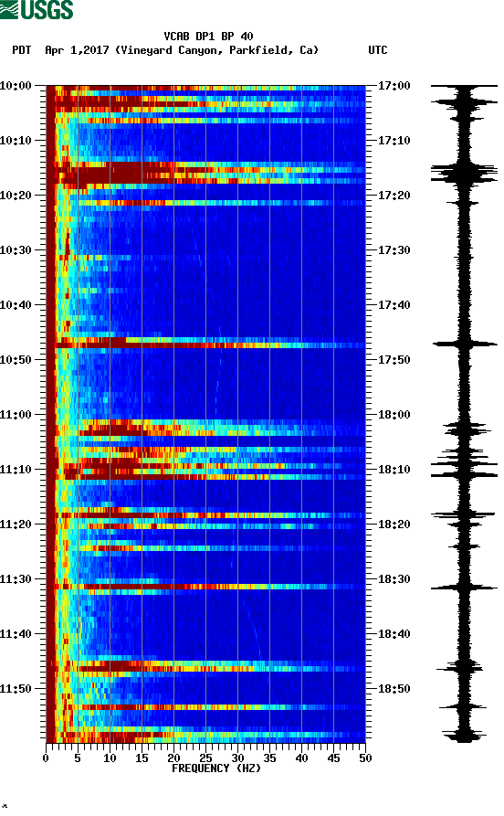This screenshot has width=504, height=816.
Task: Click "(Vineyard Canyon, Parkfield, Ca)" location text
Action: pyautogui.click(x=217, y=50)
